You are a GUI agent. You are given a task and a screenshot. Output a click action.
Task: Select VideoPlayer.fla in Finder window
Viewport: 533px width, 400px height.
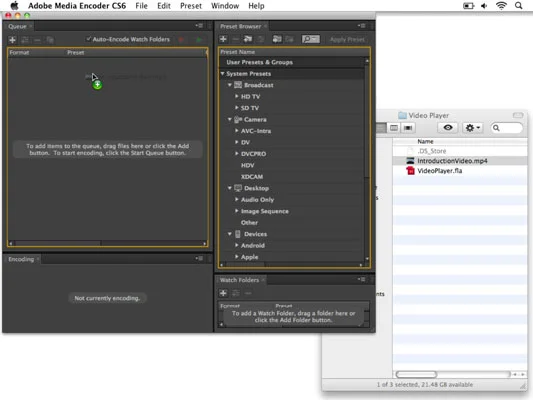(x=460, y=171)
